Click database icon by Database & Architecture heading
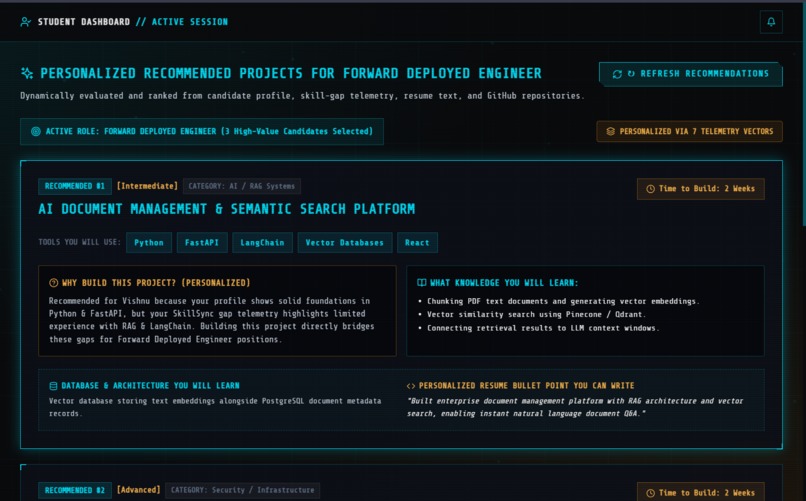This screenshot has width=806, height=501. (53, 386)
